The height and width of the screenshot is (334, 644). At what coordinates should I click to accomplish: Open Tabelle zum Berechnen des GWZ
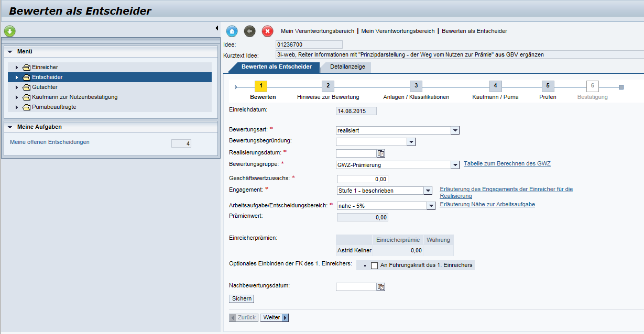[x=507, y=163]
